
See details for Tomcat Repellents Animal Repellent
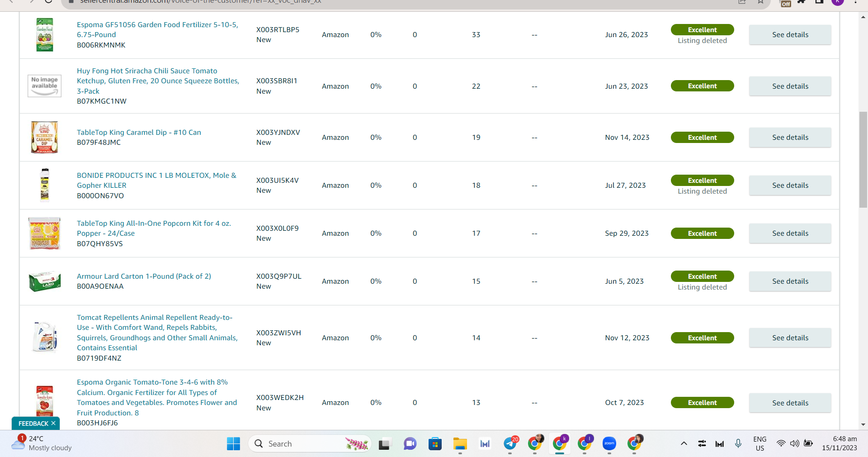[790, 338]
